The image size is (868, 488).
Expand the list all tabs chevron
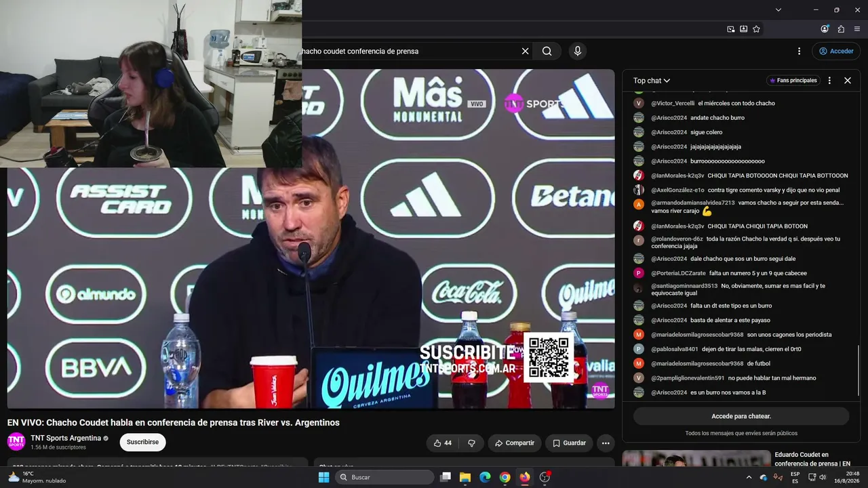[778, 9]
